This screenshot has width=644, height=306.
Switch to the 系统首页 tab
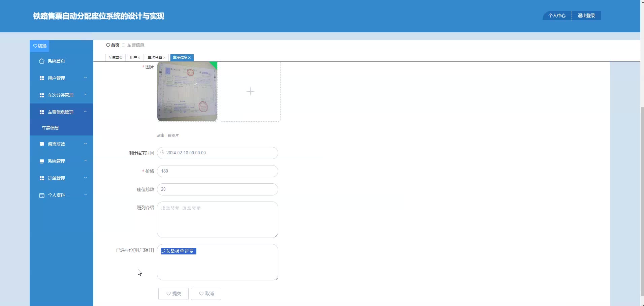pos(116,58)
